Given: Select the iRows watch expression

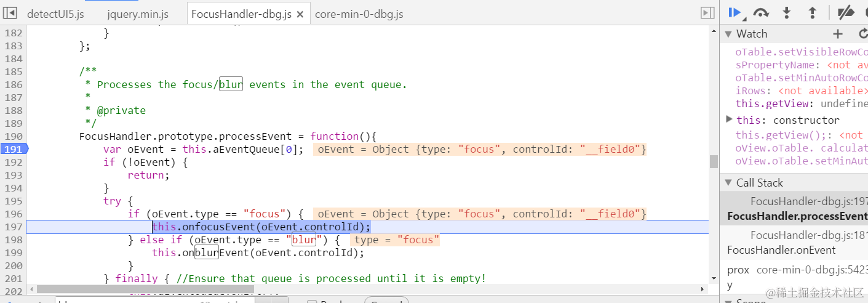Looking at the screenshot, I should point(802,91).
